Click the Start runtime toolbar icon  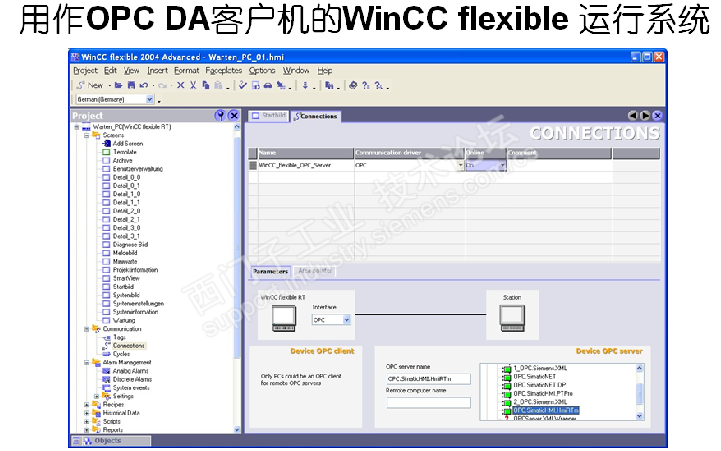click(256, 86)
